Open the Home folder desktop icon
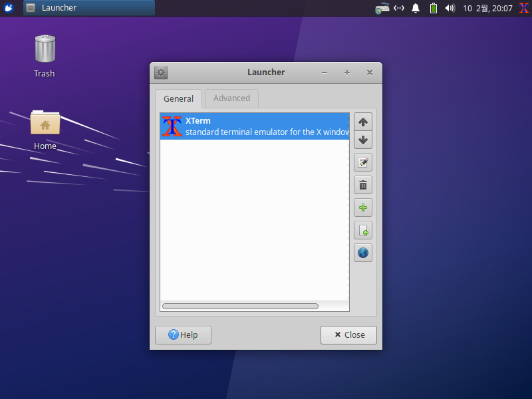532x399 pixels. [x=45, y=130]
